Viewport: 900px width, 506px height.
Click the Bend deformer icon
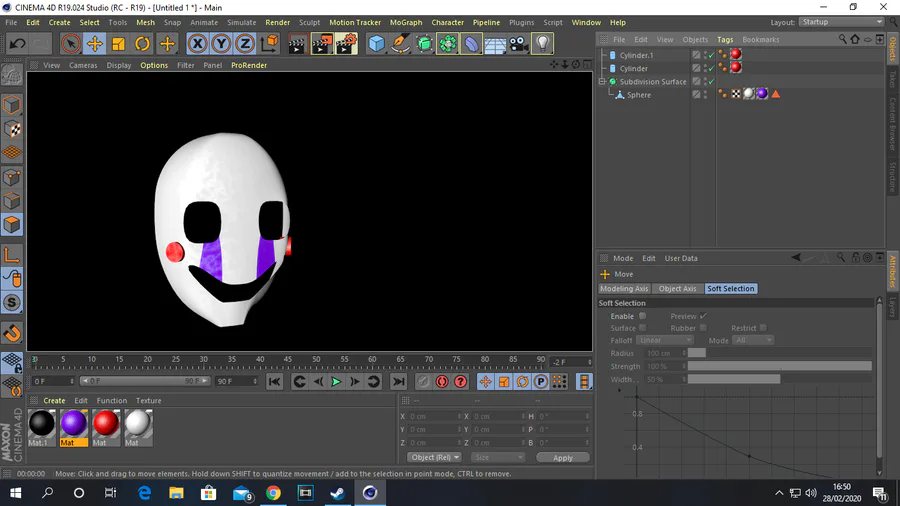(x=471, y=44)
